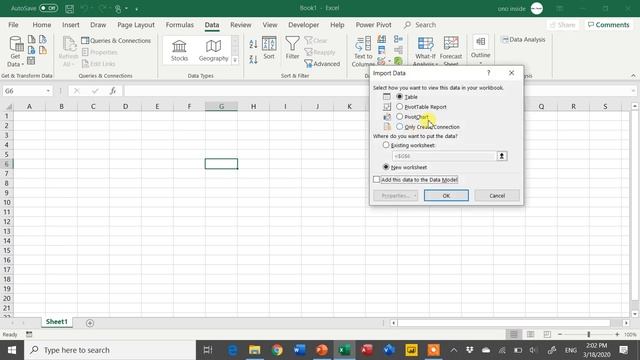Toggle AutoSave switch
Image resolution: width=640 pixels, height=360 pixels.
tap(49, 8)
